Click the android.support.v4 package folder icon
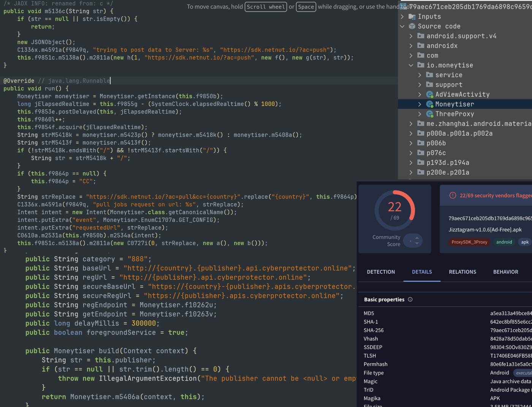The width and height of the screenshot is (532, 407). [x=421, y=36]
